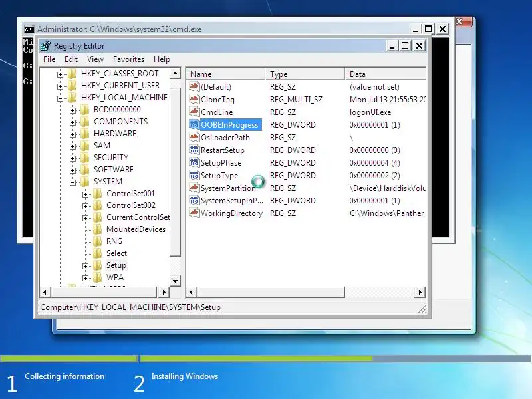Select the CurrentControlSet folder icon

click(x=97, y=217)
